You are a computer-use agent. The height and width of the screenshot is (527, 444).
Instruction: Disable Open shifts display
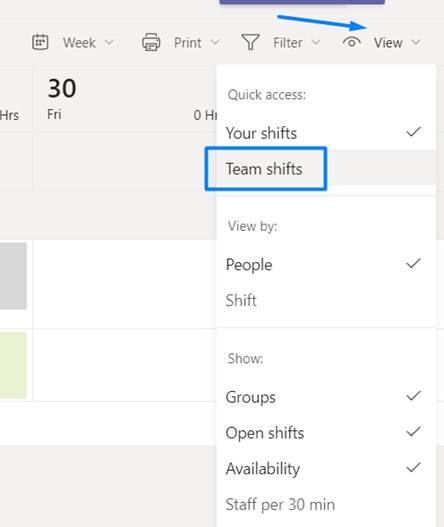coord(413,432)
